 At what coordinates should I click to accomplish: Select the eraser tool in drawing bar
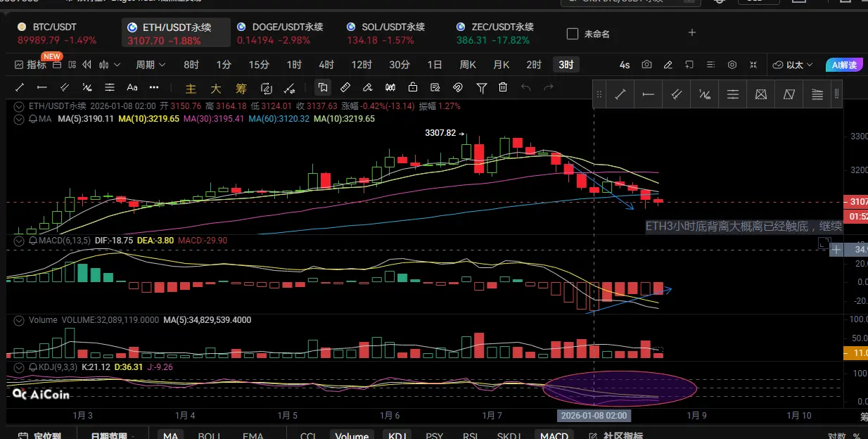[x=367, y=88]
